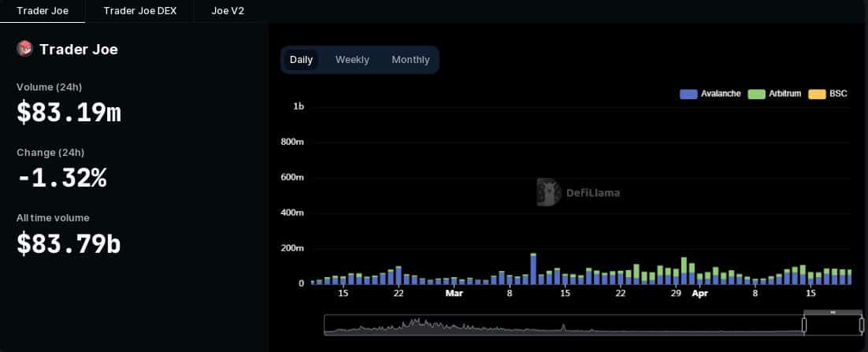Open the Joe V2 tab

pos(228,11)
